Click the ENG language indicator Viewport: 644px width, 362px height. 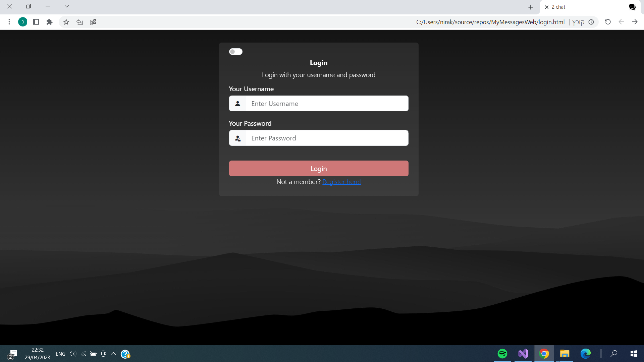tap(60, 354)
